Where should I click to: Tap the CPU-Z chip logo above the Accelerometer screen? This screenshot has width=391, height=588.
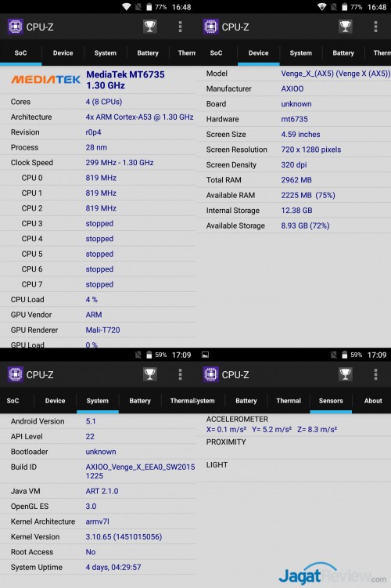click(211, 374)
